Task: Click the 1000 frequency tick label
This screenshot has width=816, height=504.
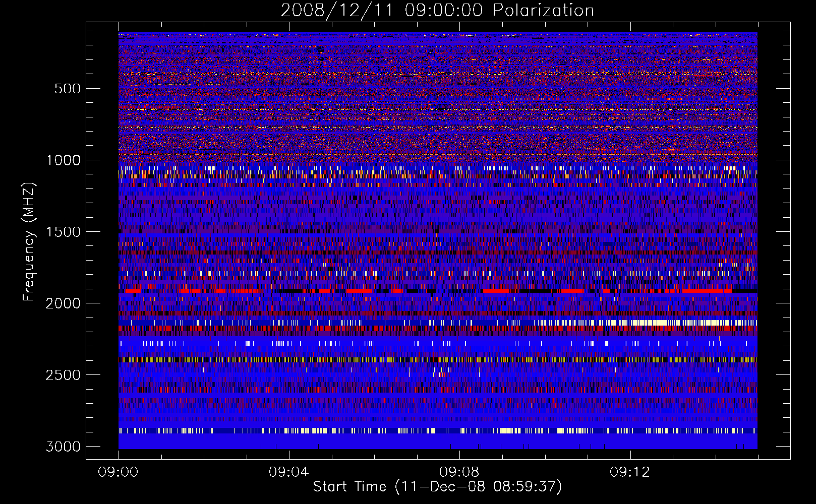Action: click(64, 160)
